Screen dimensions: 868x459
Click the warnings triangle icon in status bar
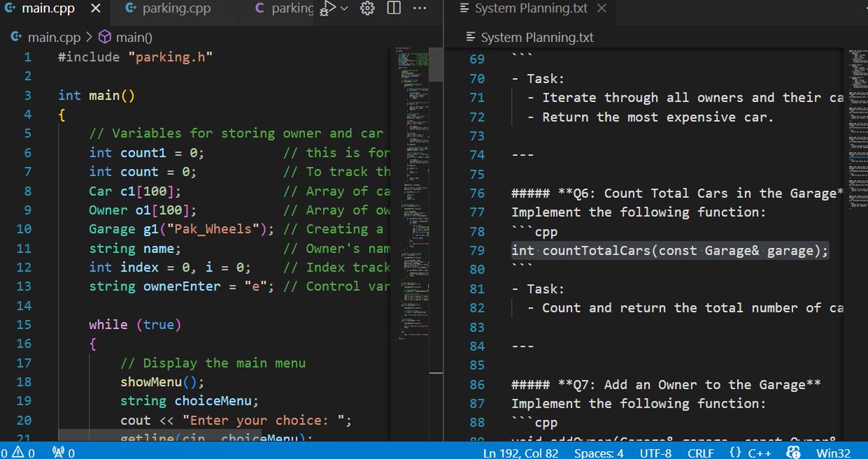pyautogui.click(x=19, y=452)
